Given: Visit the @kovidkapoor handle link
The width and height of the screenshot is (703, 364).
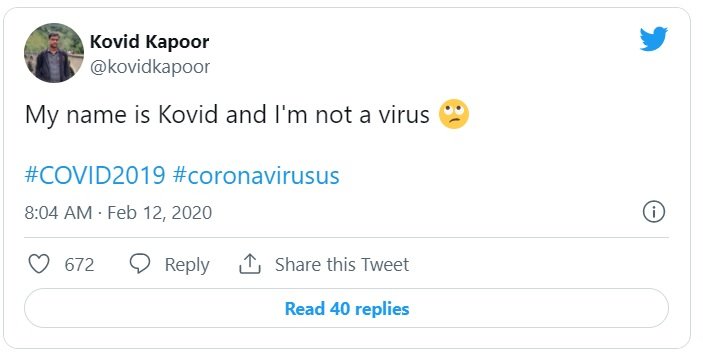Looking at the screenshot, I should [150, 67].
